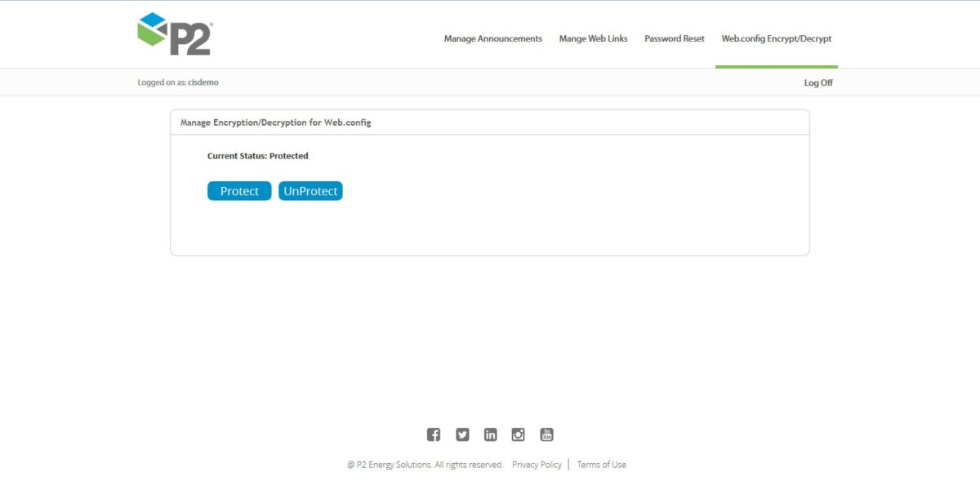Click the P2 Energy Solutions copyright text

pyautogui.click(x=425, y=464)
